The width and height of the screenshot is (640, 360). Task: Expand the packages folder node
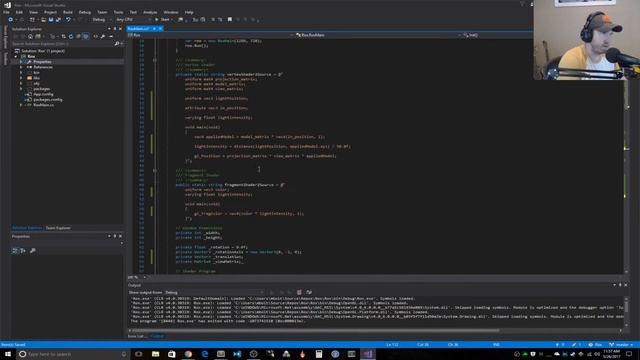21,89
